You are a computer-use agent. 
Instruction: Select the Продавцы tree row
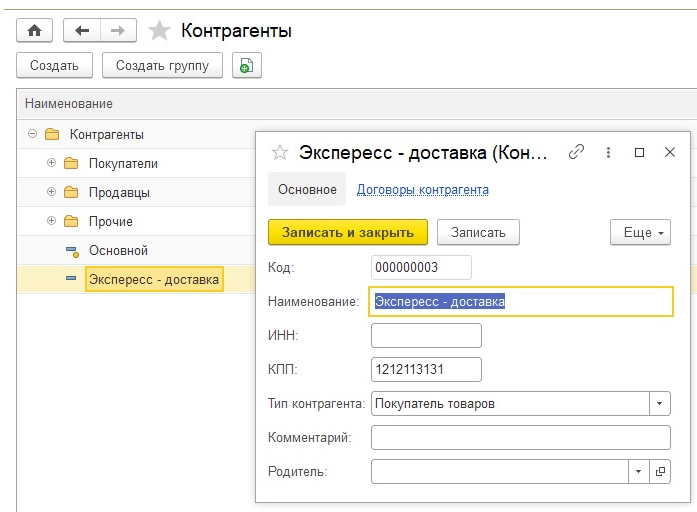coord(136,192)
